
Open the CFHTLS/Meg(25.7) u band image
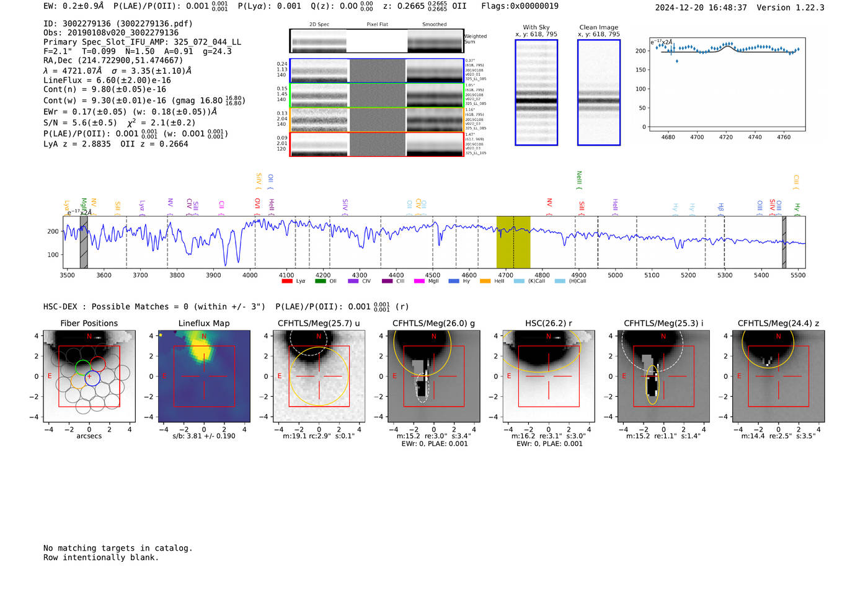coord(319,376)
